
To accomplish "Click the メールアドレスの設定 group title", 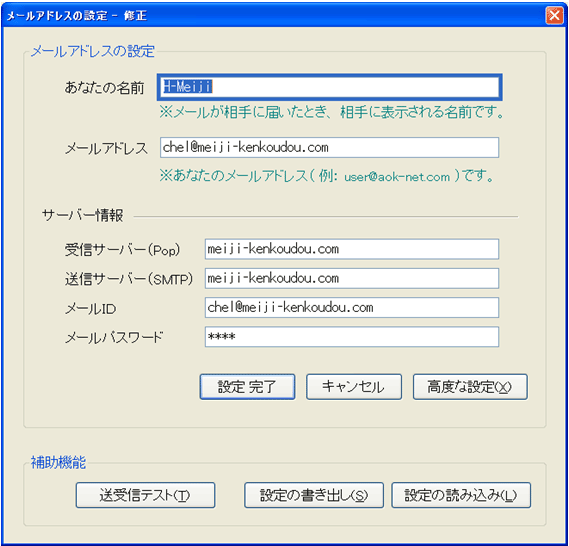I will (93, 51).
